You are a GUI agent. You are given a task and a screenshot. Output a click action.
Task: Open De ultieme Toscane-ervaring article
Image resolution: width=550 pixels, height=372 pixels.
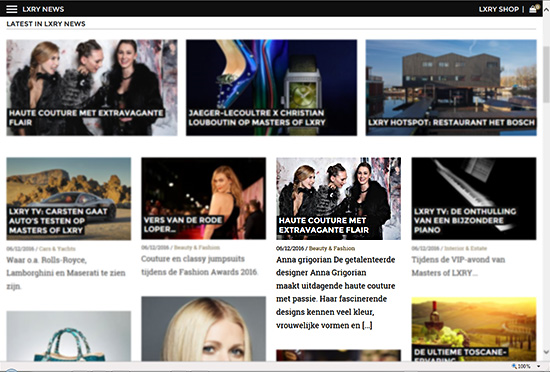pos(474,329)
